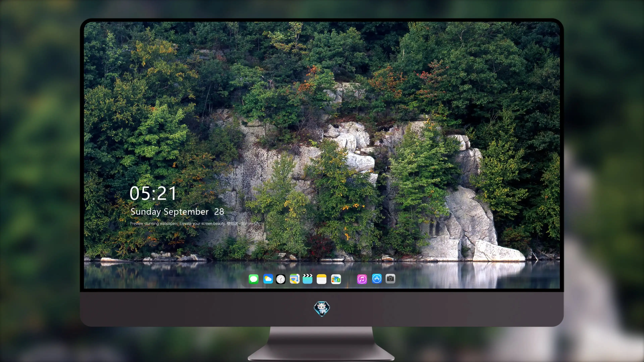Open the Clock app in the dock

281,279
